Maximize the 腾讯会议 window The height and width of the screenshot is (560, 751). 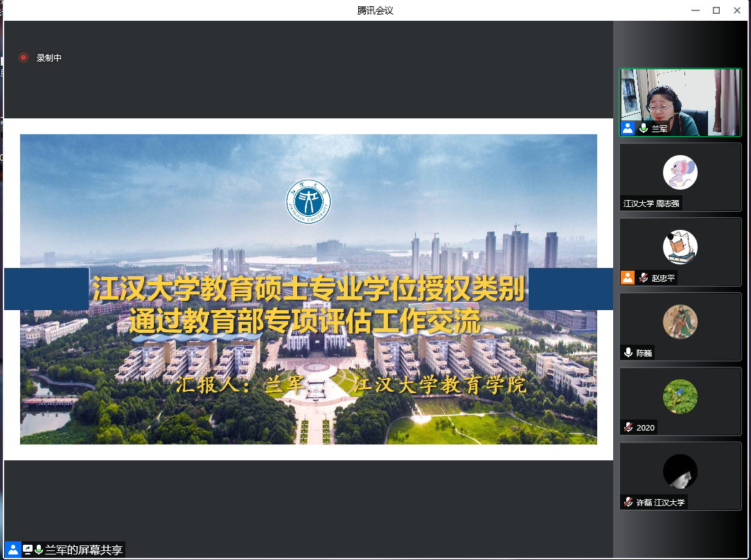click(716, 10)
